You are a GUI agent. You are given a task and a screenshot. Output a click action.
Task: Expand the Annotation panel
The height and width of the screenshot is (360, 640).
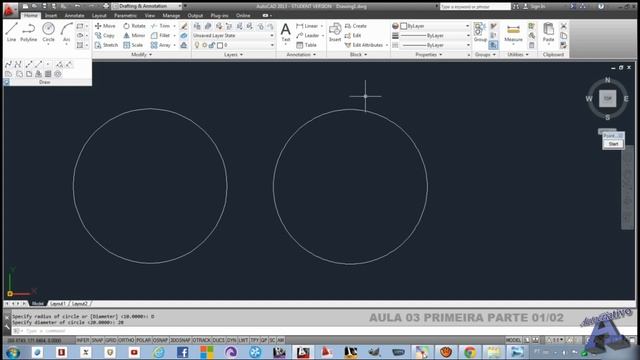click(301, 54)
